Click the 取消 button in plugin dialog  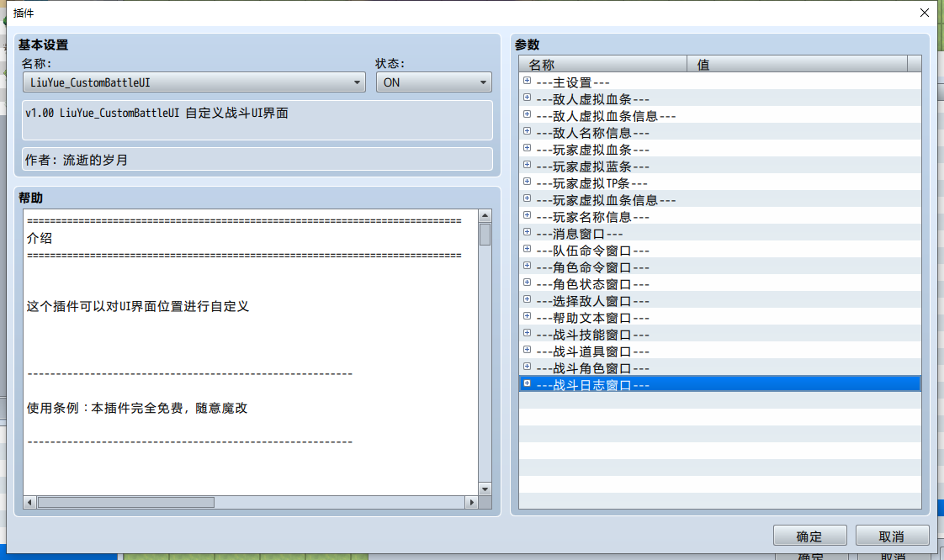coord(892,536)
